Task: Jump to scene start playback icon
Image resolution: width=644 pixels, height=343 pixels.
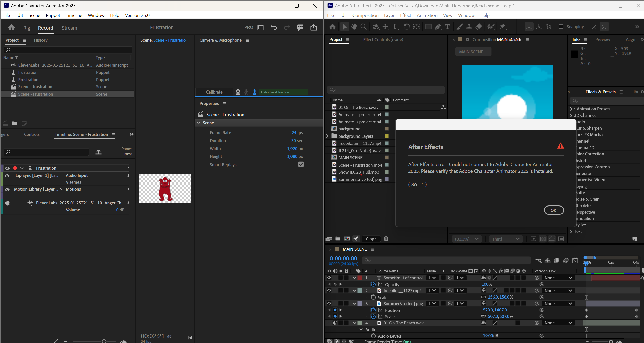Action: tap(190, 338)
